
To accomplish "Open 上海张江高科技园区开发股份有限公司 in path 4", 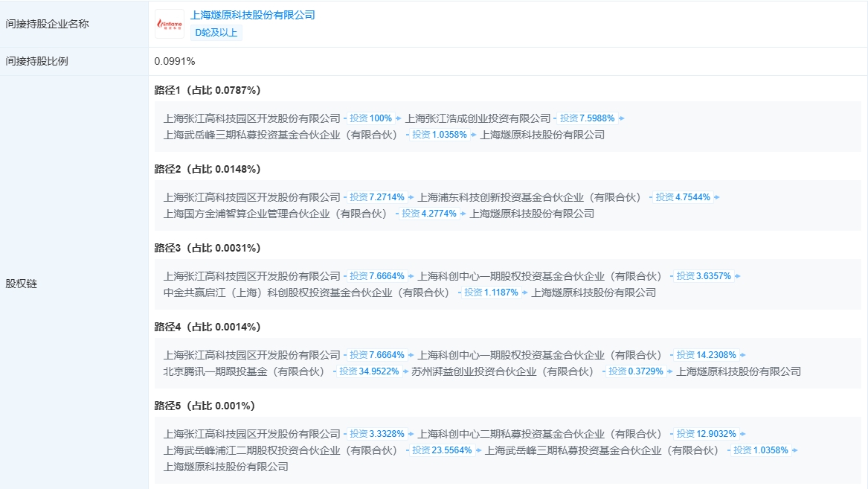I will [252, 356].
